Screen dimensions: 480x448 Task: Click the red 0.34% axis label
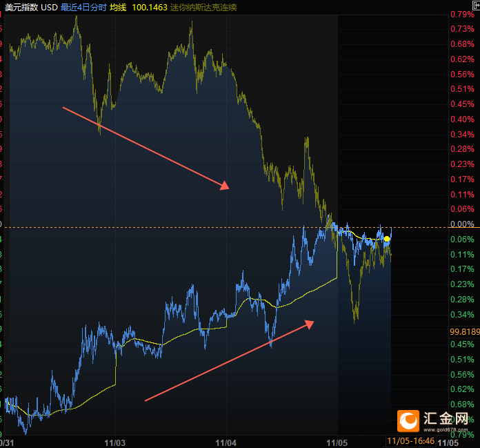point(462,134)
